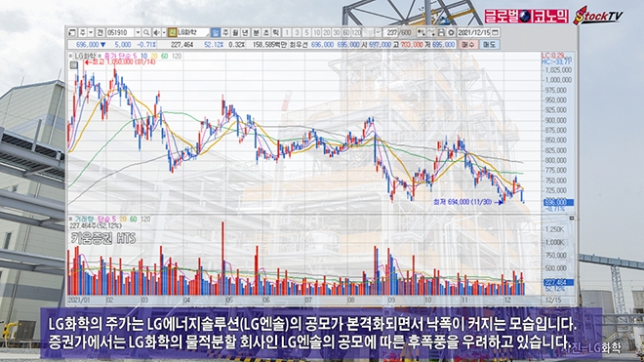Screen dimensions: 644x362
Task: Open the calendar date picker icon
Action: click(496, 32)
